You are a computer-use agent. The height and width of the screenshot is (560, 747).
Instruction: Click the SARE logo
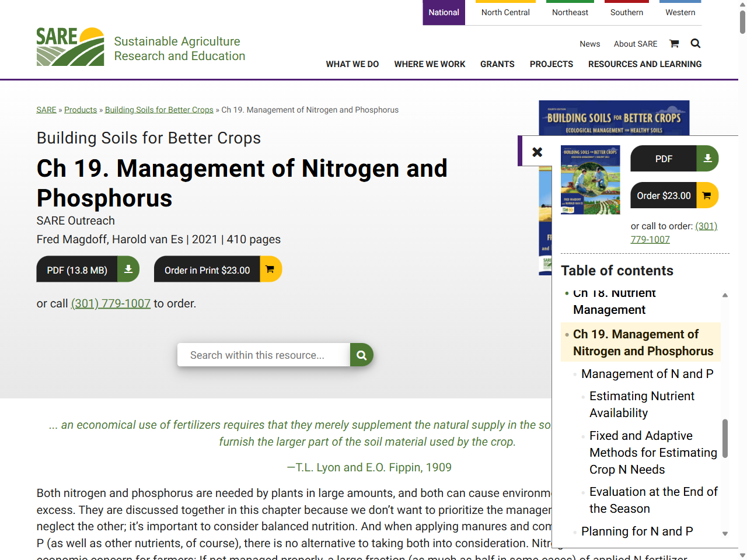click(x=70, y=46)
